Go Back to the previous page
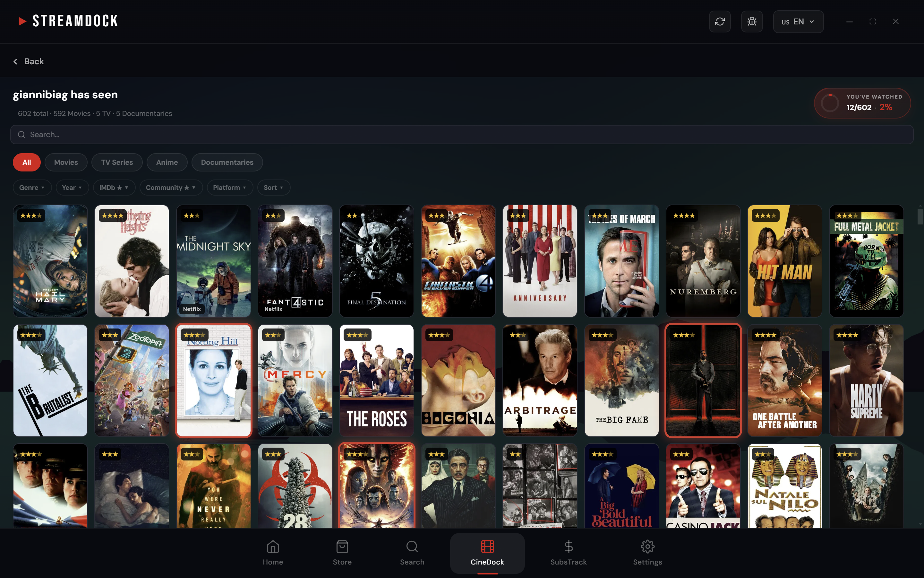The image size is (924, 578). (29, 62)
